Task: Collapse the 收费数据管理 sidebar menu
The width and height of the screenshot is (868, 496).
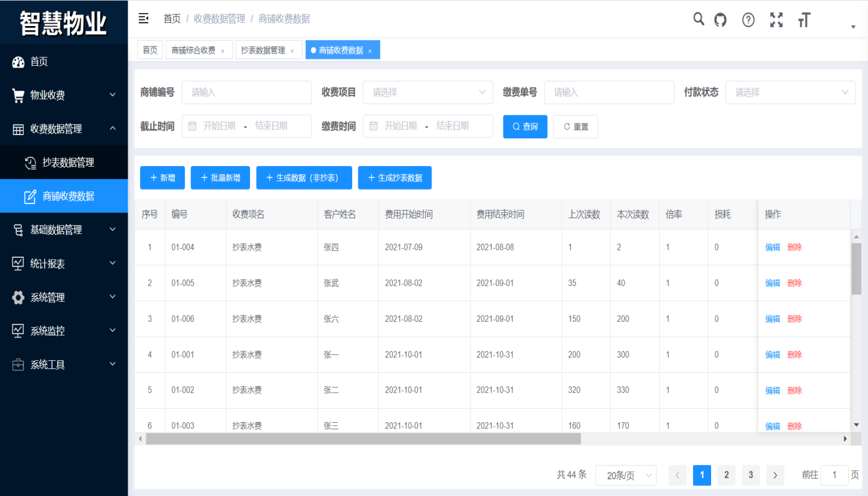Action: click(64, 129)
